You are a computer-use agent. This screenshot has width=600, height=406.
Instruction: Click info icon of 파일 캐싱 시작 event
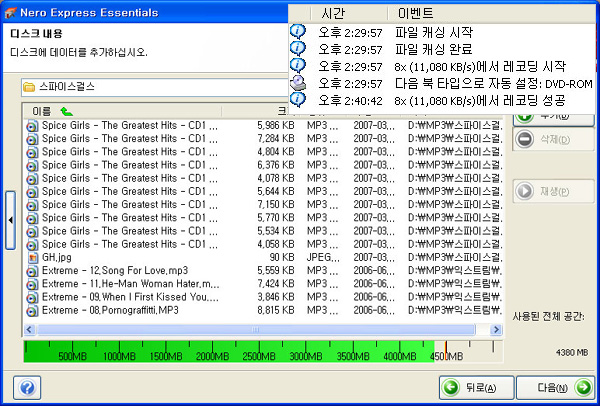pyautogui.click(x=298, y=32)
